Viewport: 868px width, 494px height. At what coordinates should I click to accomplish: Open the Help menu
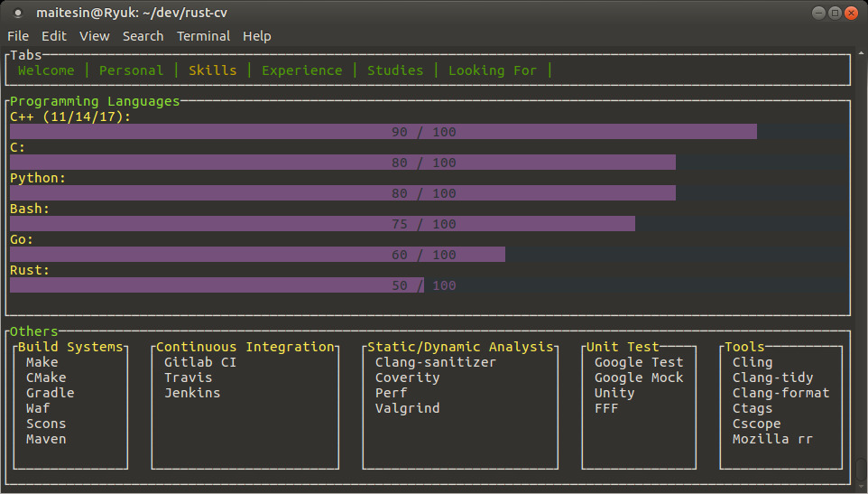[257, 36]
